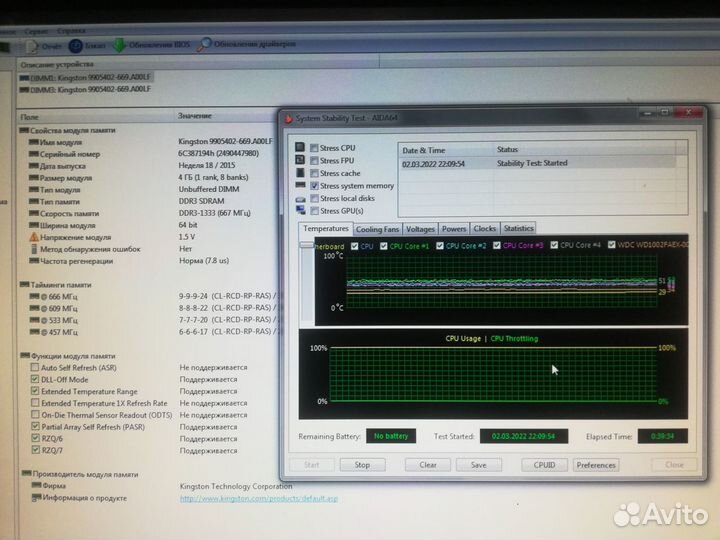Click the green arrow Обновления BIOS icon
The width and height of the screenshot is (720, 540).
tap(119, 45)
